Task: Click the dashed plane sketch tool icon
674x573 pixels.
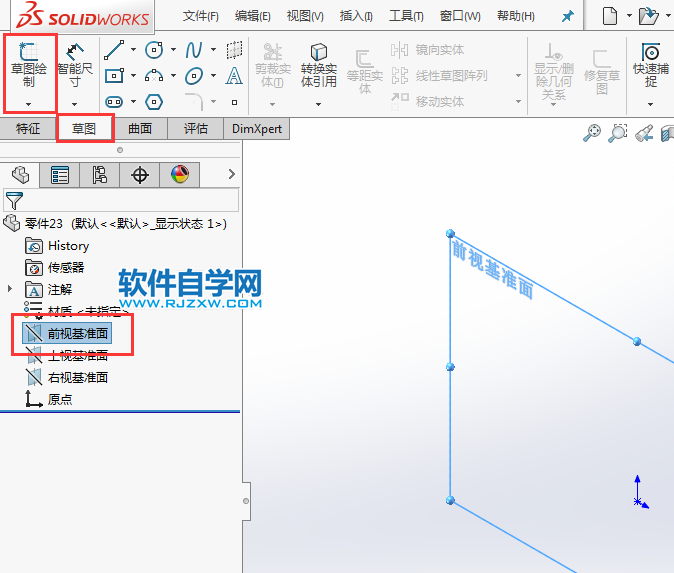Action: pos(234,50)
